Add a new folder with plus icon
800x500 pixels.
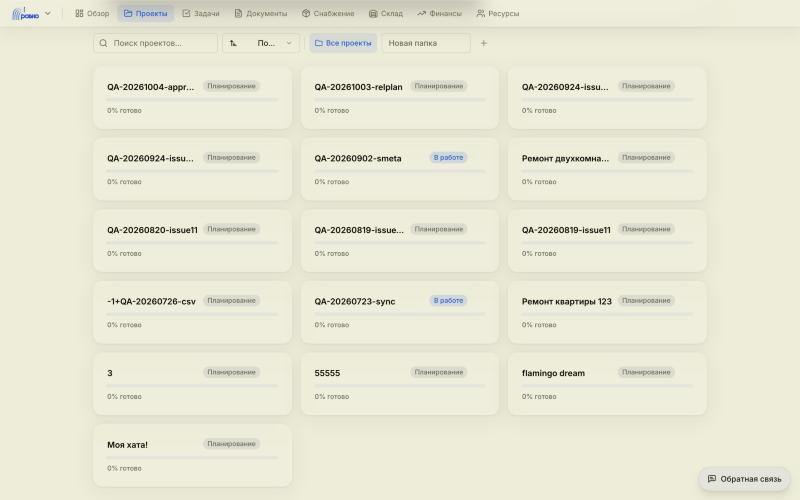pyautogui.click(x=484, y=43)
